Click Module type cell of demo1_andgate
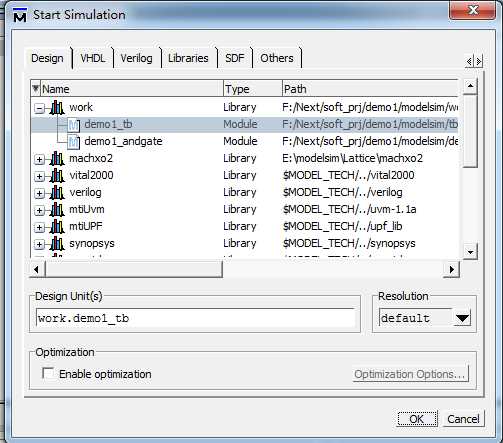Image resolution: width=503 pixels, height=443 pixels. [x=240, y=141]
